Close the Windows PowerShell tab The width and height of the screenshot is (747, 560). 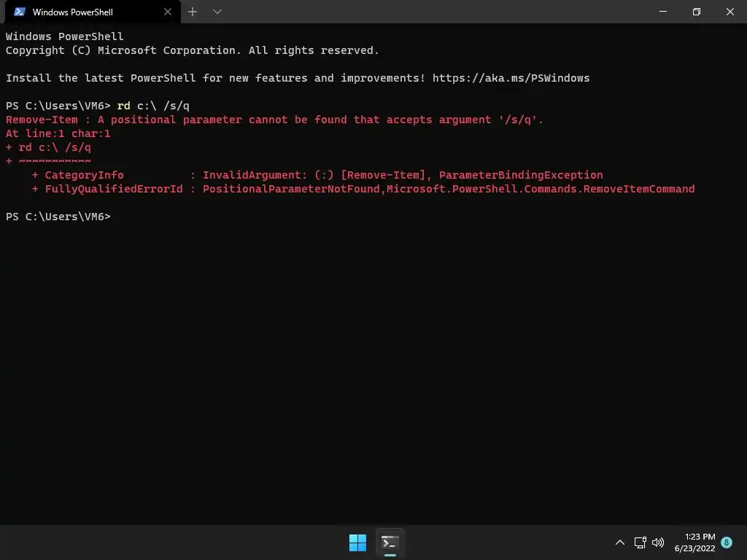point(168,12)
